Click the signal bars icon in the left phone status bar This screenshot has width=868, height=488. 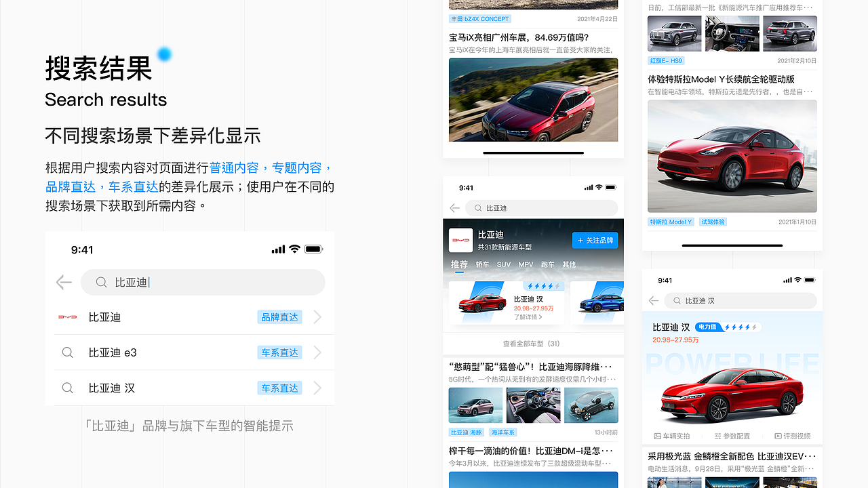point(278,249)
